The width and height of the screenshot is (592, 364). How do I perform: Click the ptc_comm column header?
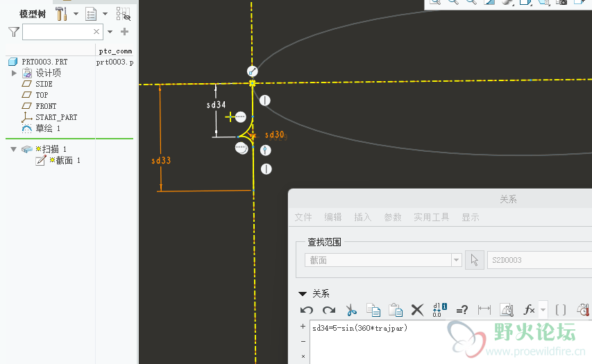[x=115, y=51]
